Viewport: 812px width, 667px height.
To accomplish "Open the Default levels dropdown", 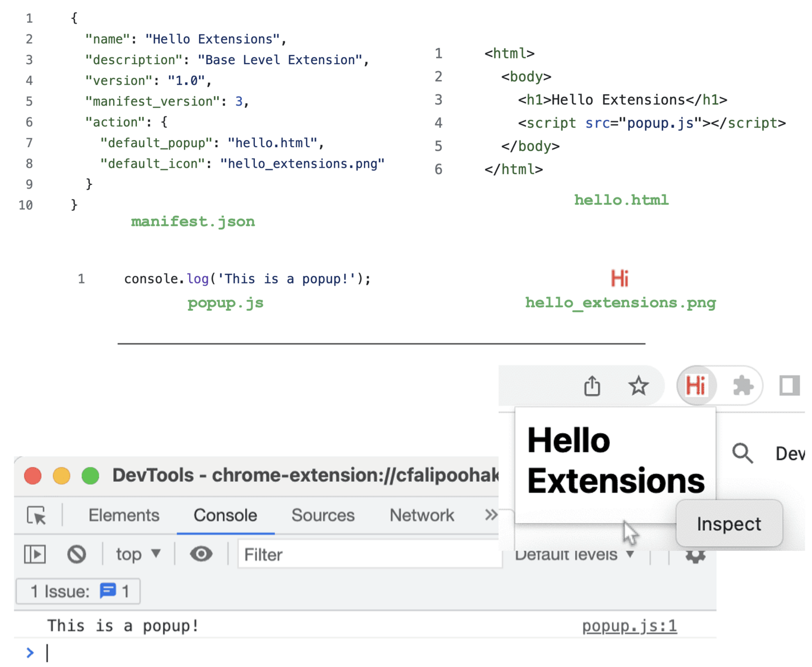I will (x=574, y=555).
